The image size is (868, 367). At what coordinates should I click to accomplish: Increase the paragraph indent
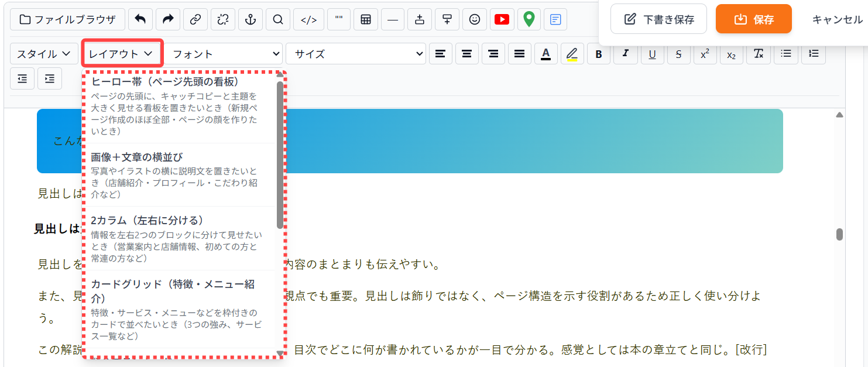(x=50, y=78)
